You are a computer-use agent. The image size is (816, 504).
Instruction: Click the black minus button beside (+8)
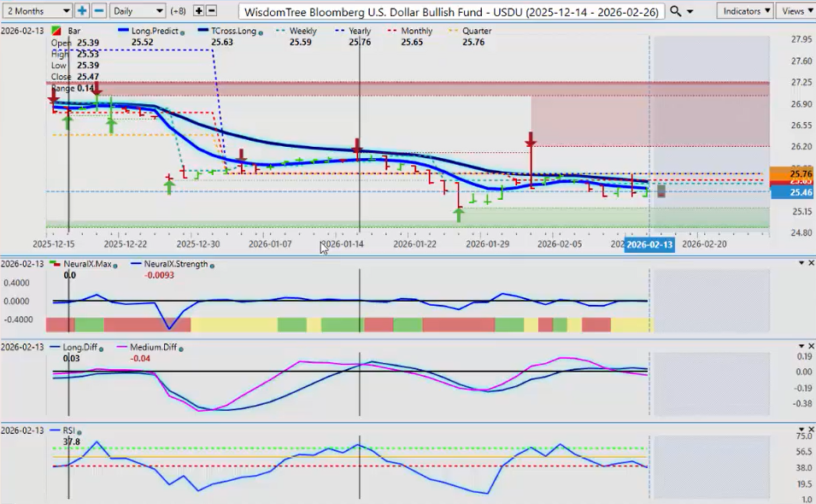pos(211,11)
